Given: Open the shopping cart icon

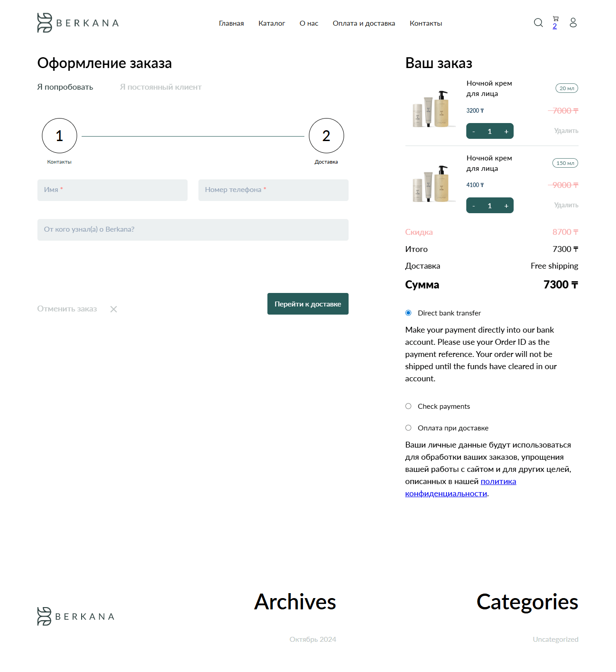Looking at the screenshot, I should [x=556, y=19].
